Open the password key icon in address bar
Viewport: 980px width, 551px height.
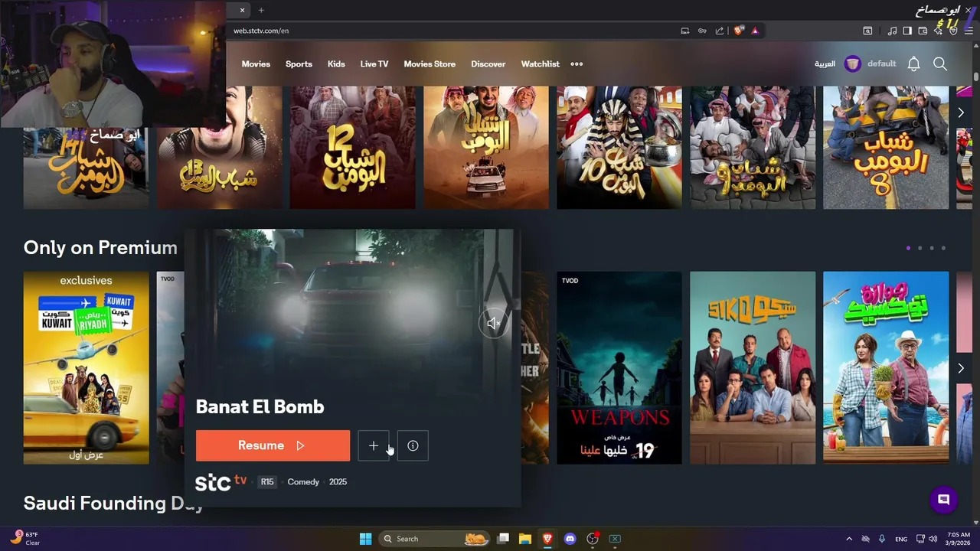click(702, 31)
